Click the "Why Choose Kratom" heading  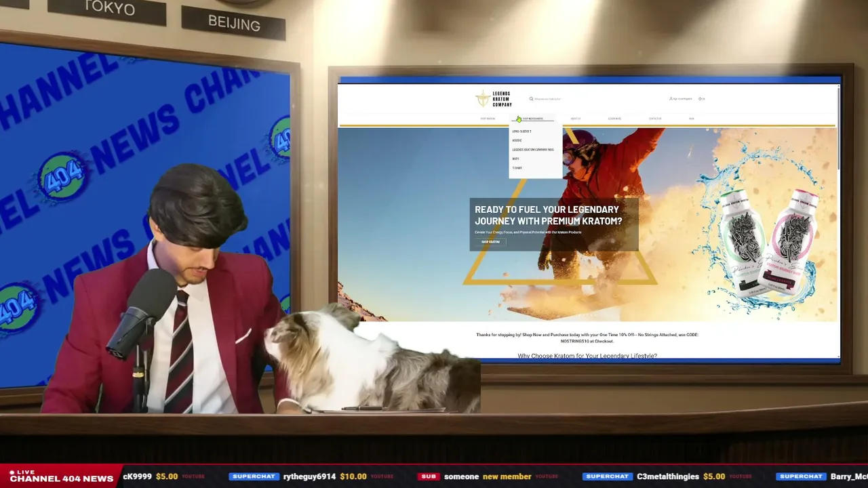[587, 356]
